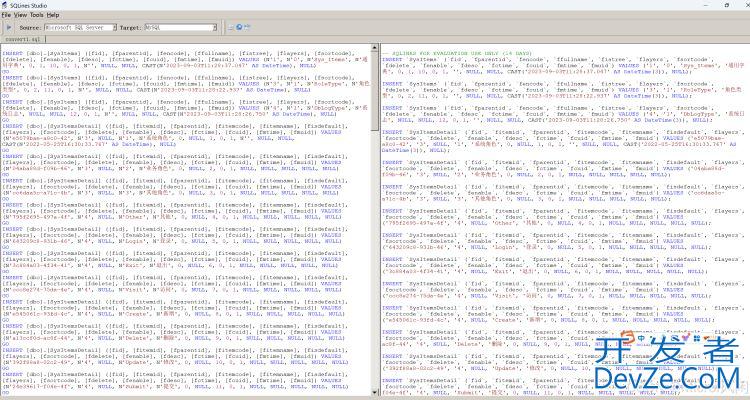This screenshot has height=400, width=750.
Task: Click the SQLINES FOR EVALUATION USE ONLY comment
Action: [x=457, y=53]
